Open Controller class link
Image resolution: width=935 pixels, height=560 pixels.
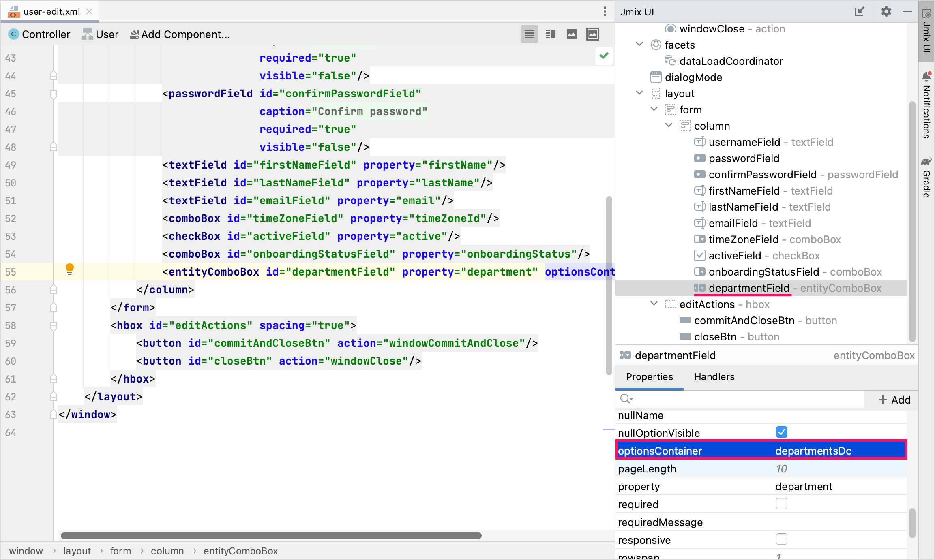[x=39, y=34]
